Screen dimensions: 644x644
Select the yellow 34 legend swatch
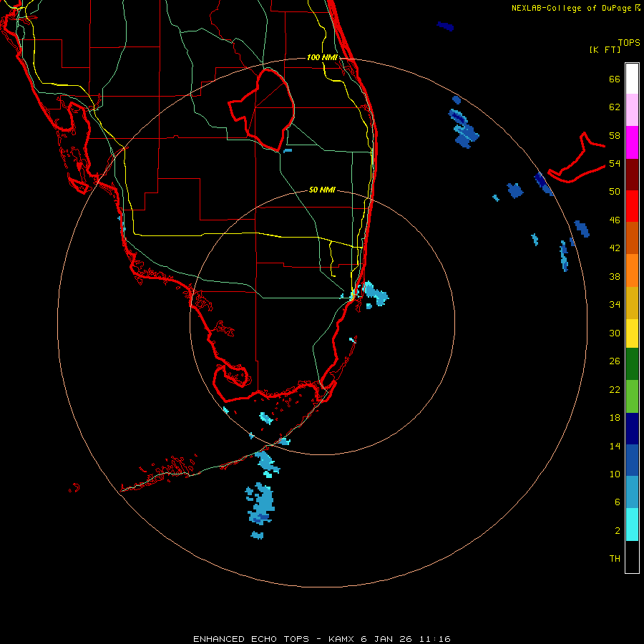[x=632, y=333]
